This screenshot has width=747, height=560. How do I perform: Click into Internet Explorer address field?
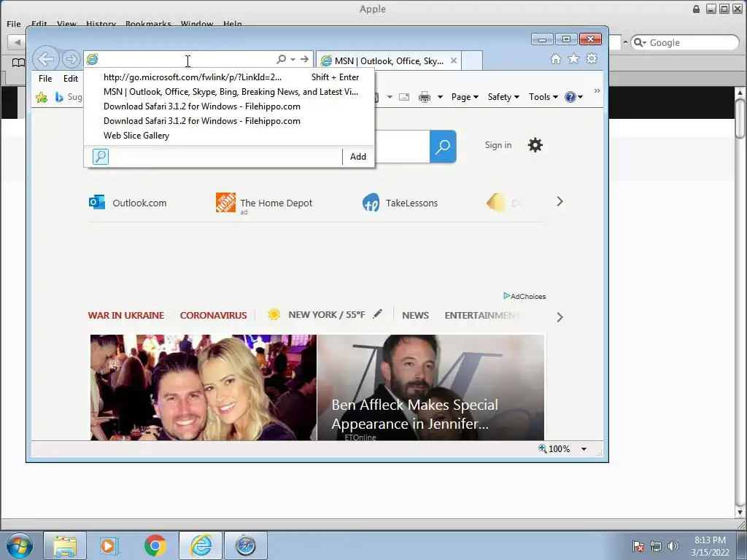[x=186, y=60]
